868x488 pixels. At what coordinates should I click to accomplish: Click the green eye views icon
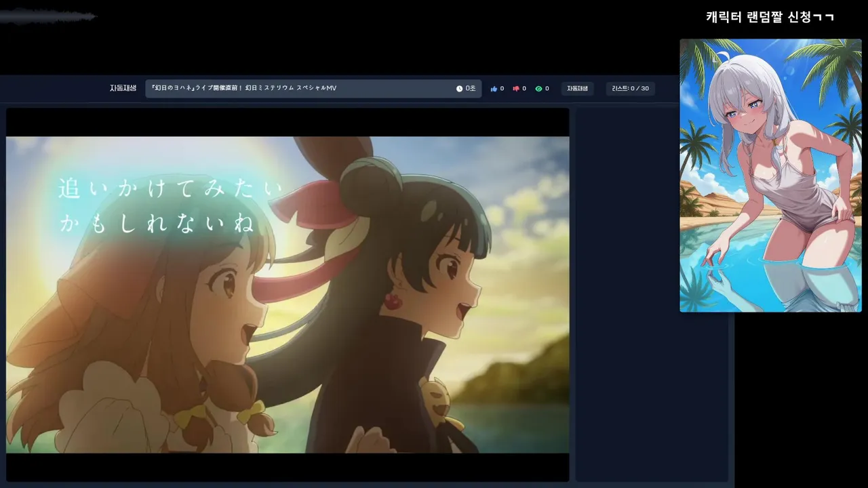(538, 89)
